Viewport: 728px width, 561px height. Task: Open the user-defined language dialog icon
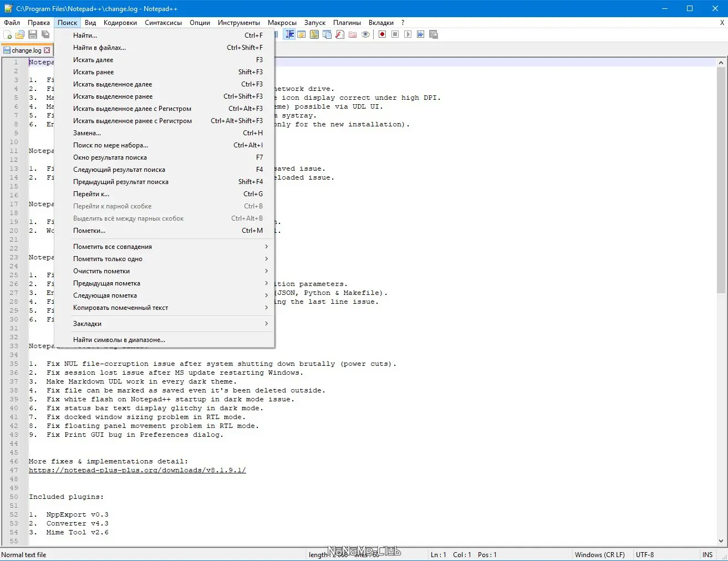(x=302, y=34)
